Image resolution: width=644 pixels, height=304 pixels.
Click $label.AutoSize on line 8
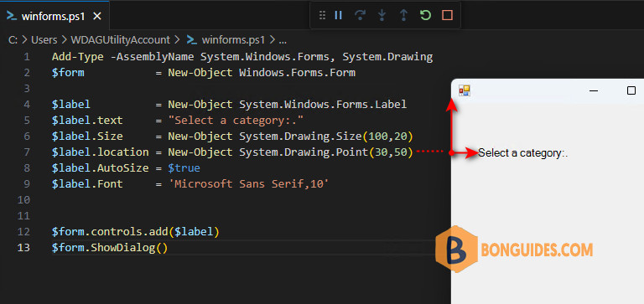(x=101, y=168)
